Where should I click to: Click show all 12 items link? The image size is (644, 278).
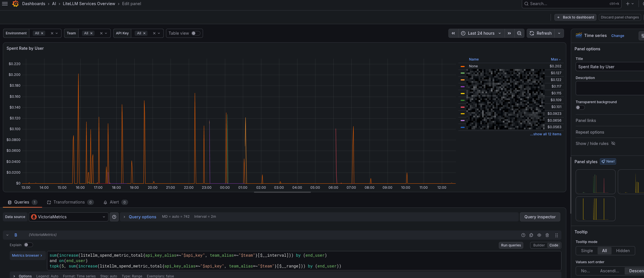pyautogui.click(x=545, y=134)
